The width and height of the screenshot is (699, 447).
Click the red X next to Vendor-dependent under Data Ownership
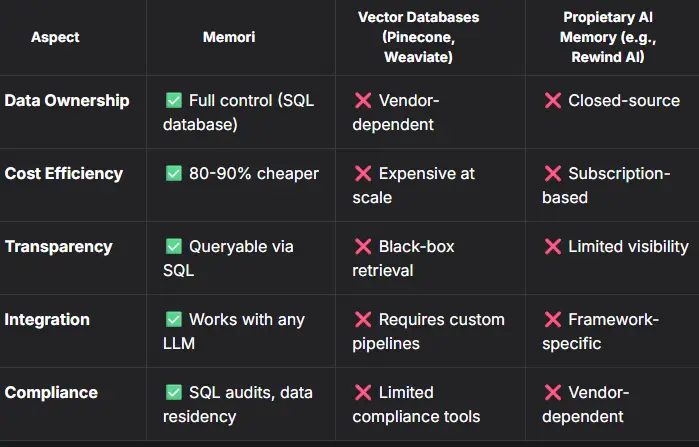[x=363, y=100]
